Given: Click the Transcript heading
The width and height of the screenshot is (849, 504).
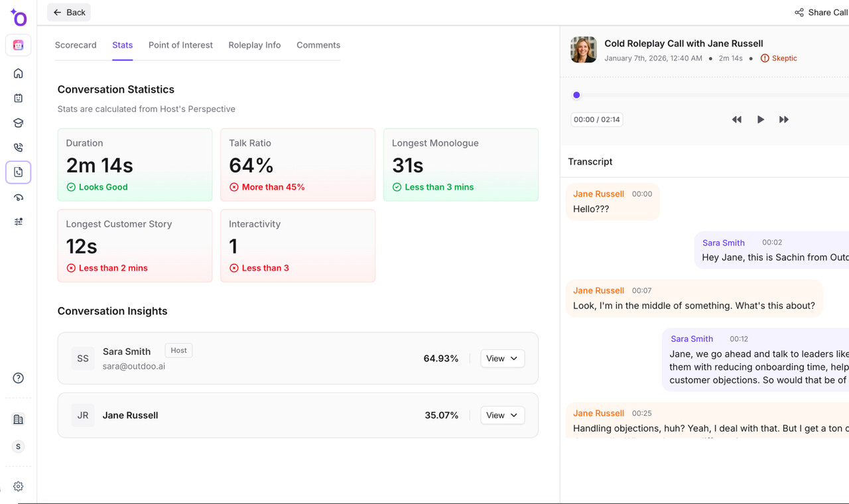Looking at the screenshot, I should point(590,162).
